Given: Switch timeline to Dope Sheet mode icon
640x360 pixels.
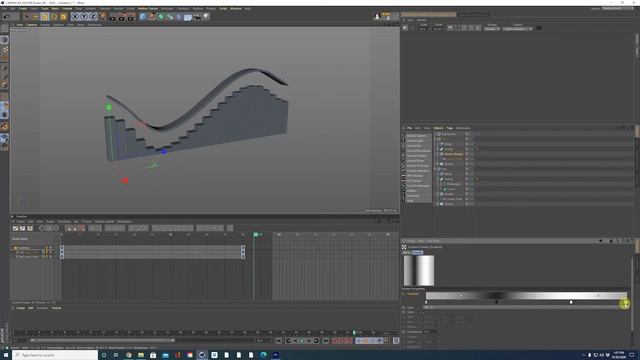Looking at the screenshot, I should click(16, 228).
